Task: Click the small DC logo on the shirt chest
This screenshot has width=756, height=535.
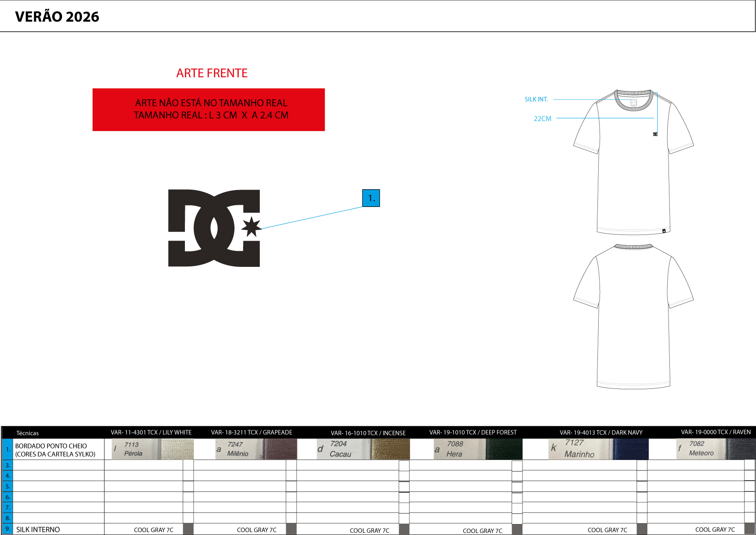Action: [655, 134]
